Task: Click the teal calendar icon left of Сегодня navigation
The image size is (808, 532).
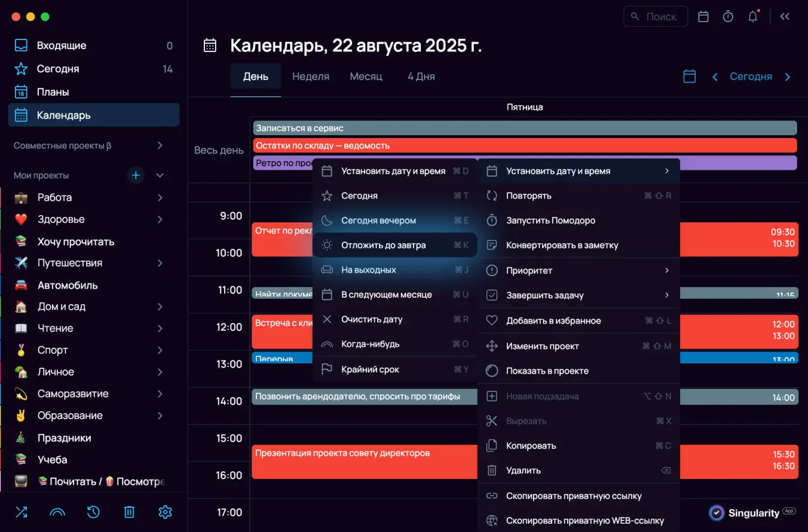Action: 689,77
